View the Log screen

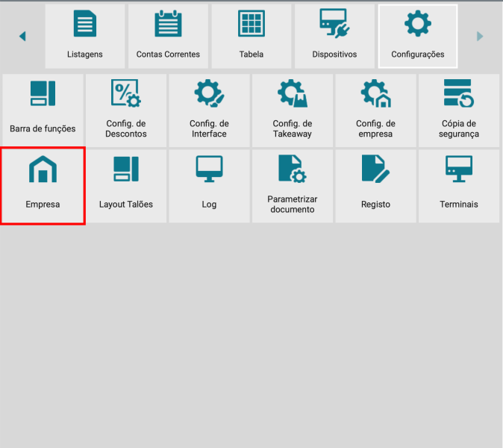[x=209, y=186]
